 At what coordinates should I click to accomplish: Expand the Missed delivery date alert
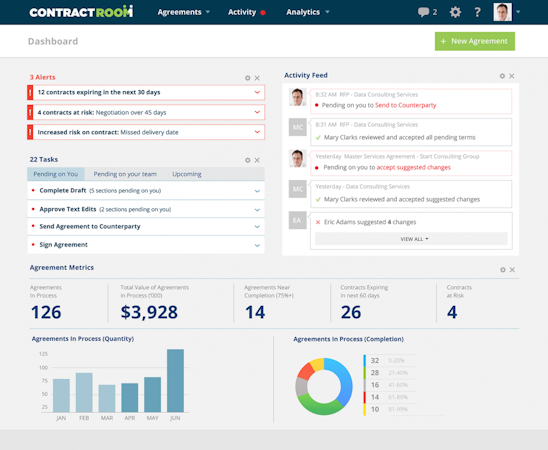[257, 132]
